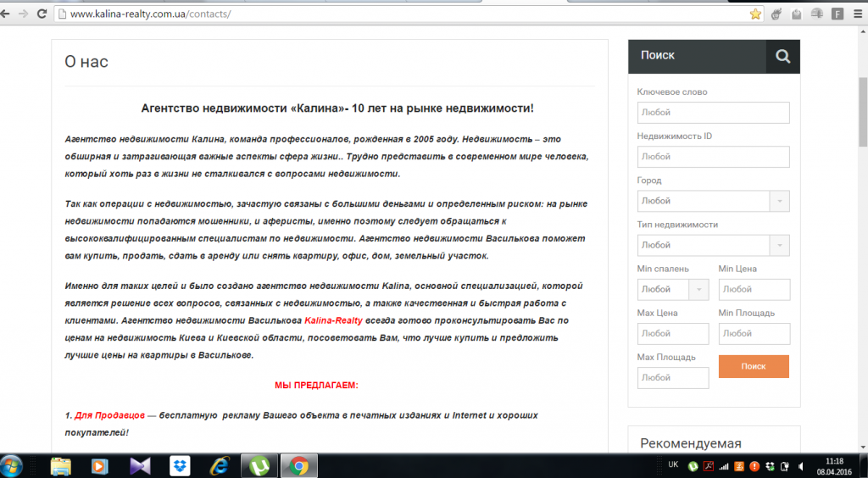Click the Ключевое слово input field
This screenshot has height=478, width=868.
coord(713,113)
